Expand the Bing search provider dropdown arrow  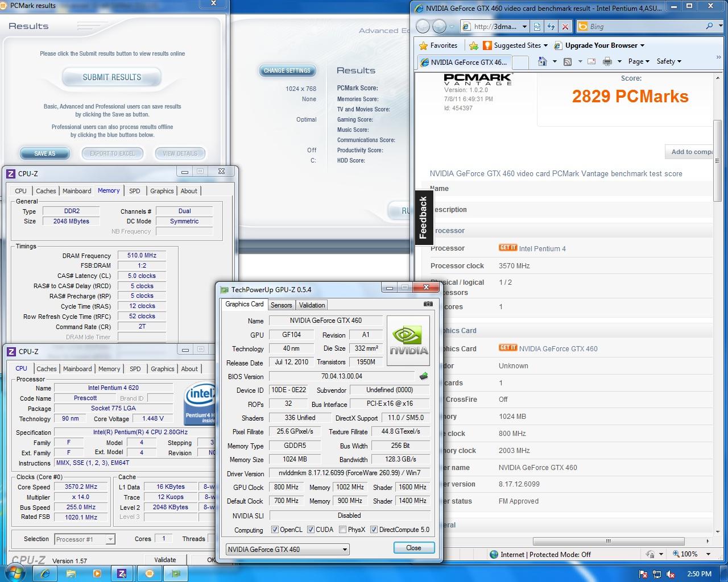point(720,26)
